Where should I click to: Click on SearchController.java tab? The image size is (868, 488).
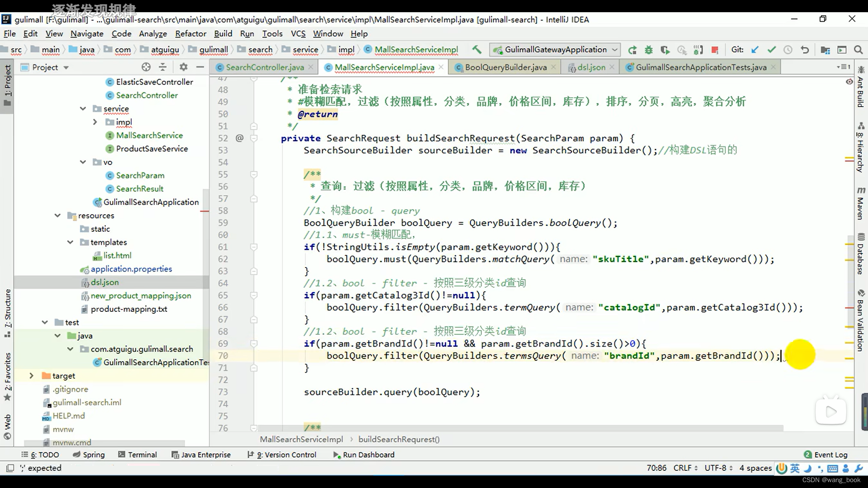tap(264, 67)
